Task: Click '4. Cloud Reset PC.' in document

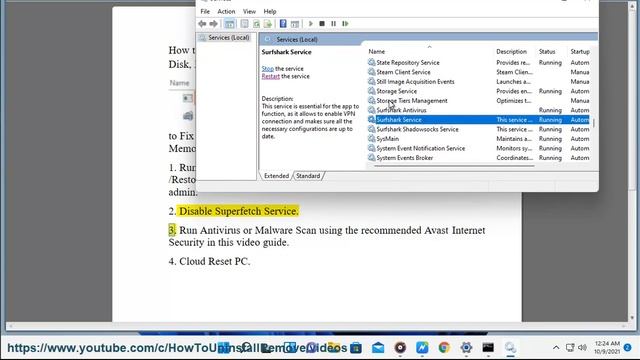Action: (x=209, y=261)
